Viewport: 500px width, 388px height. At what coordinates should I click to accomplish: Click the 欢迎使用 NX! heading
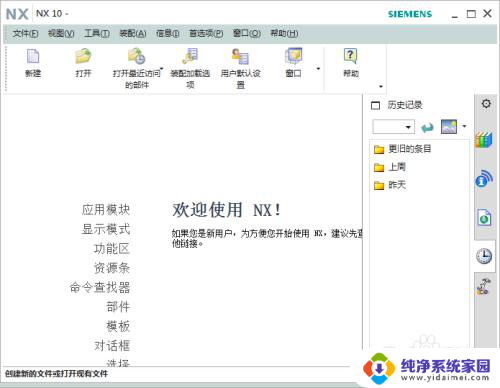pos(227,210)
